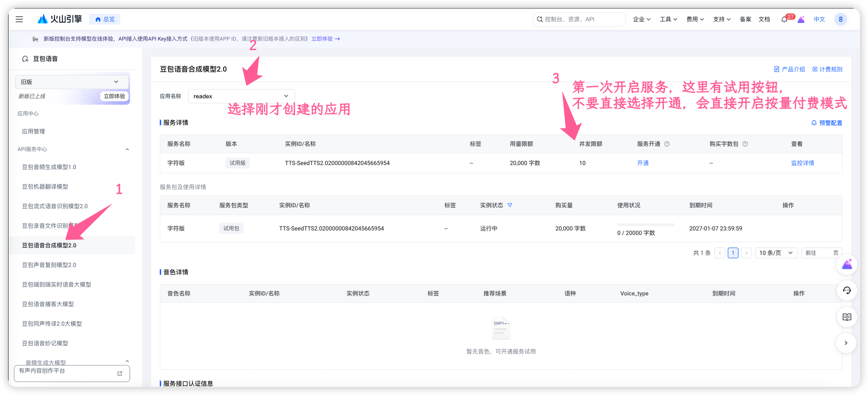
Task: Open floating AI assistant button
Action: (847, 264)
